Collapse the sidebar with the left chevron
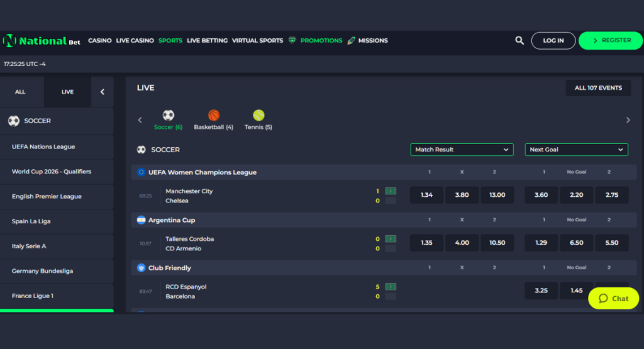This screenshot has height=349, width=644. [x=103, y=92]
